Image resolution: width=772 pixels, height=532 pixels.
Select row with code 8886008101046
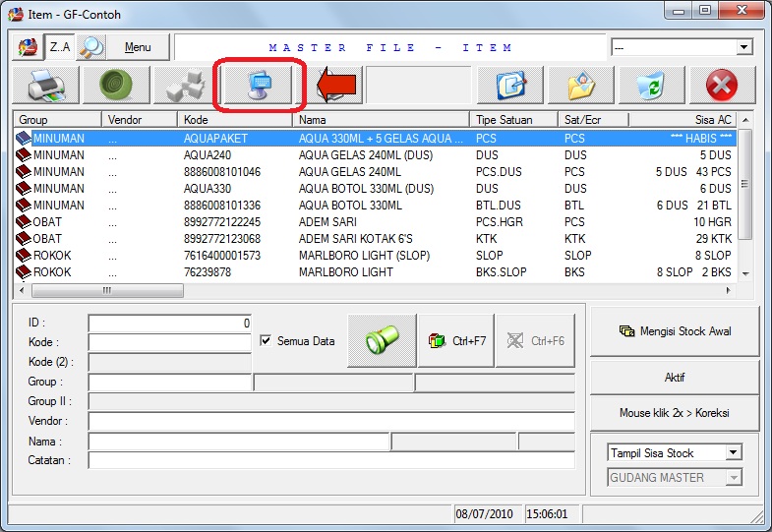375,172
